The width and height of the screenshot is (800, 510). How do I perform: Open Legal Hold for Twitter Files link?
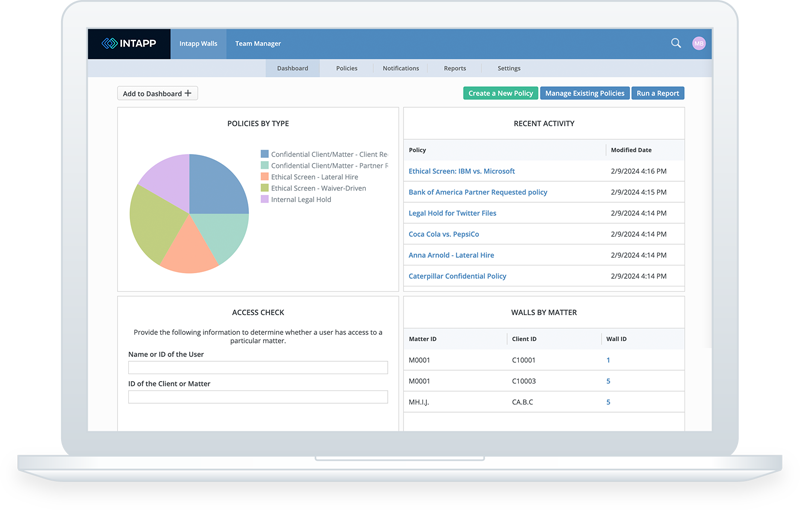point(452,213)
